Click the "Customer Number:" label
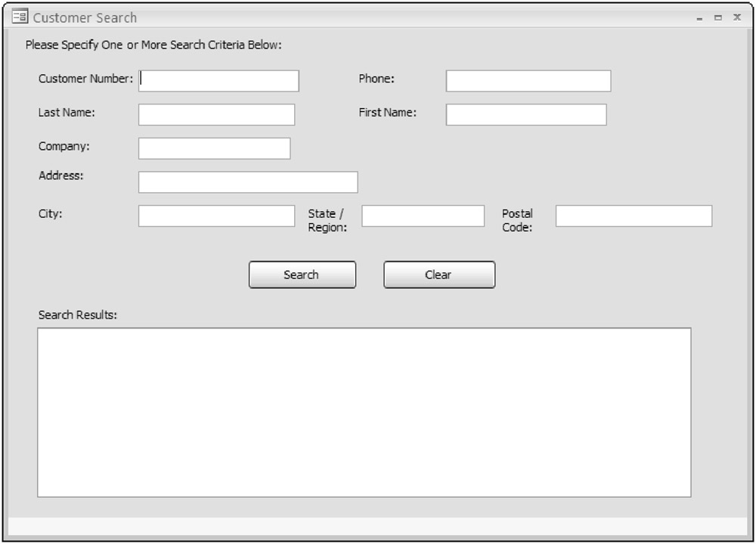 (85, 79)
